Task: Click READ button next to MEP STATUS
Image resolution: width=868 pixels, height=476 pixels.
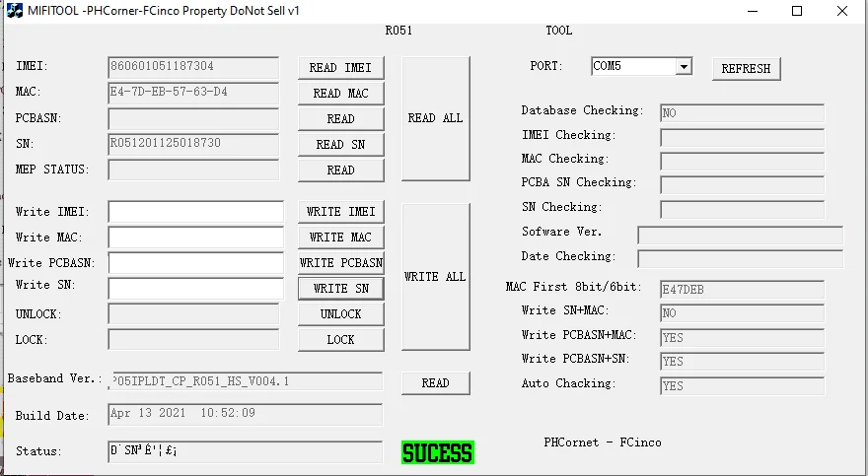Action: point(340,170)
